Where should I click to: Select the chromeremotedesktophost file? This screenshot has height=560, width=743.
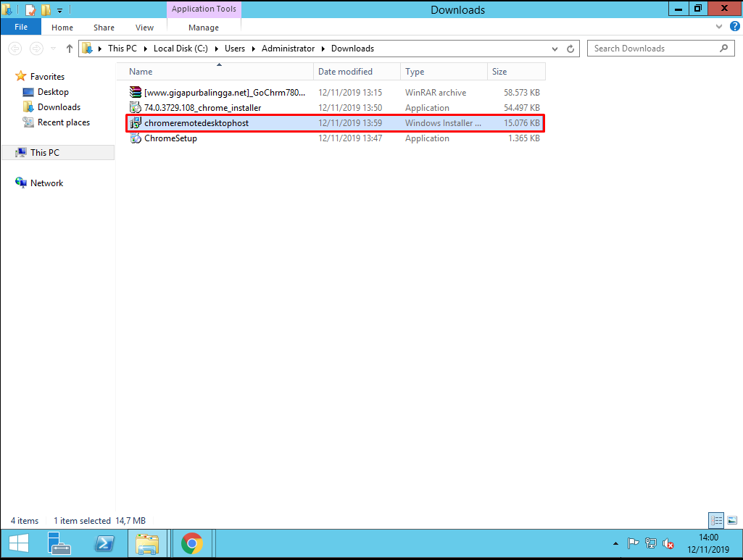tap(335, 123)
